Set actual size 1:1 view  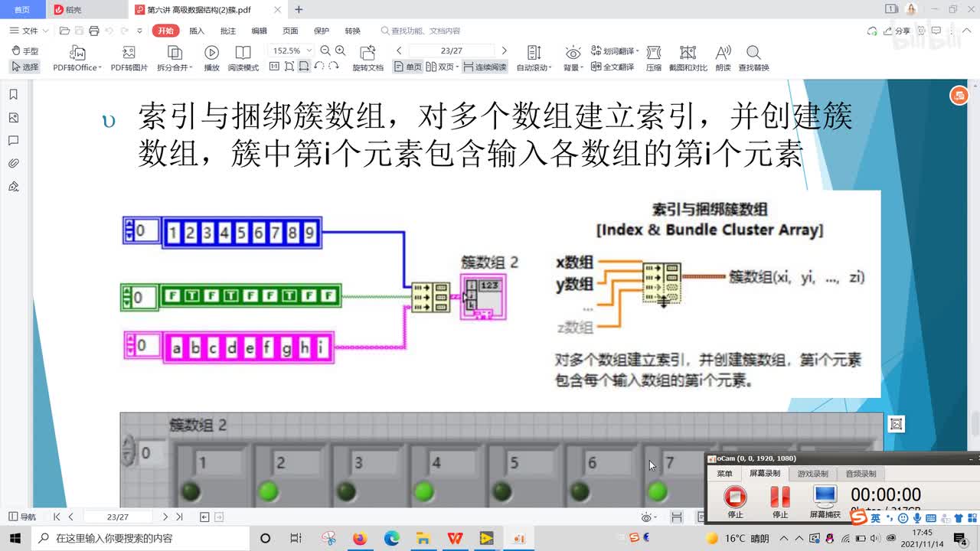(x=274, y=67)
